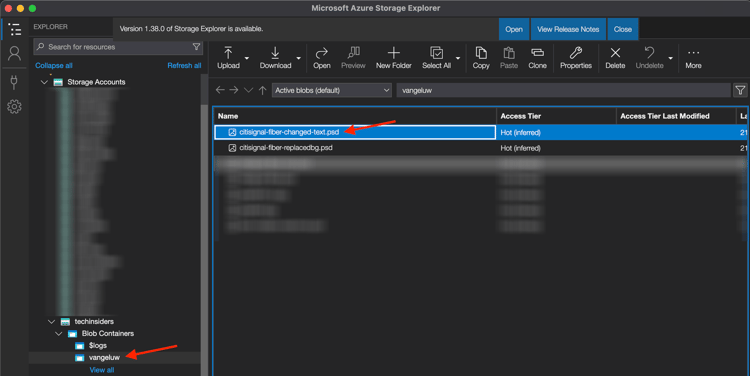Click Hot (inferred) cell of replacedbg row

556,148
